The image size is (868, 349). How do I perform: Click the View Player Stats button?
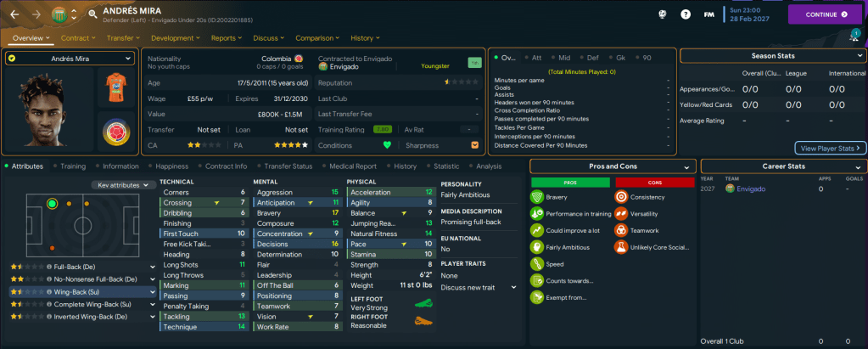coord(831,148)
